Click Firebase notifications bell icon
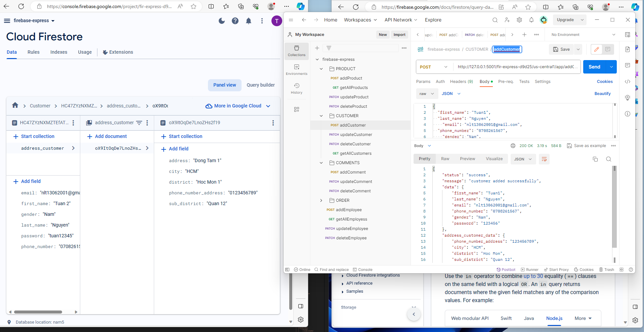This screenshot has height=332, width=644. point(249,21)
